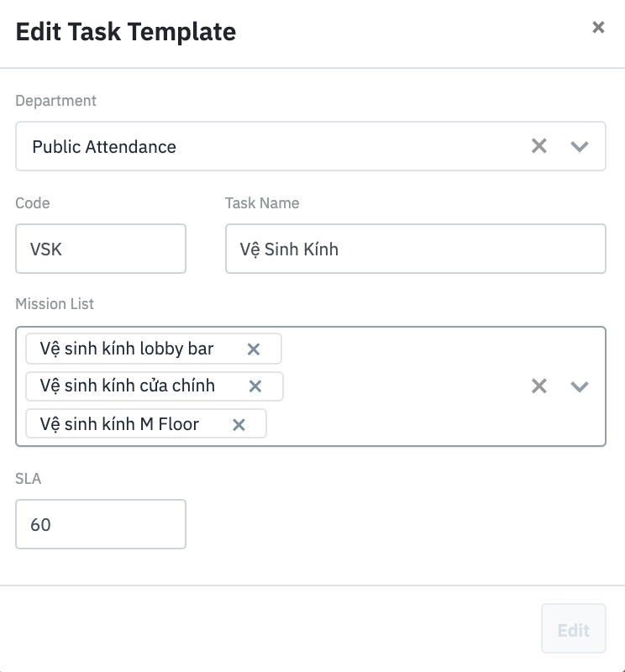Select the 'Vệ sinh kính lobby bar' tag text

pyautogui.click(x=127, y=349)
